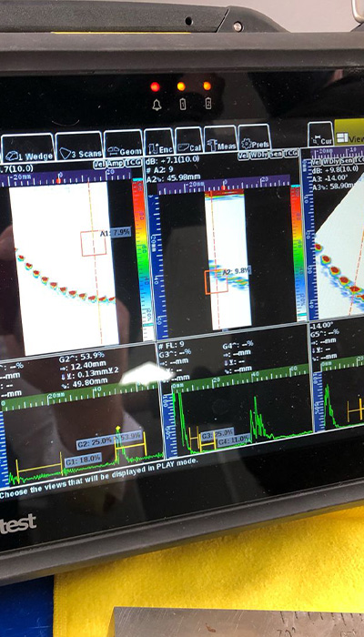Viewport: 364px width, 637px height.
Task: Click the 12.40mm reading
Action: 82,367
